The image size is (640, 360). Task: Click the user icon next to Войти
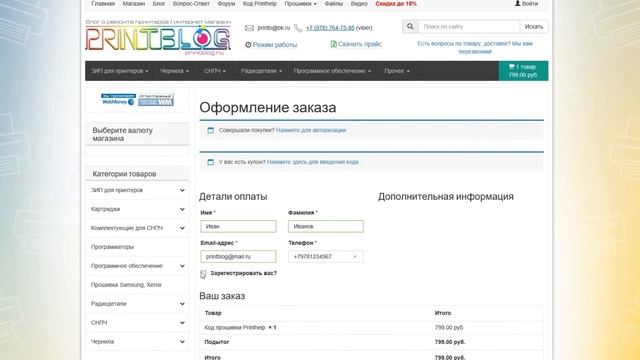(518, 3)
